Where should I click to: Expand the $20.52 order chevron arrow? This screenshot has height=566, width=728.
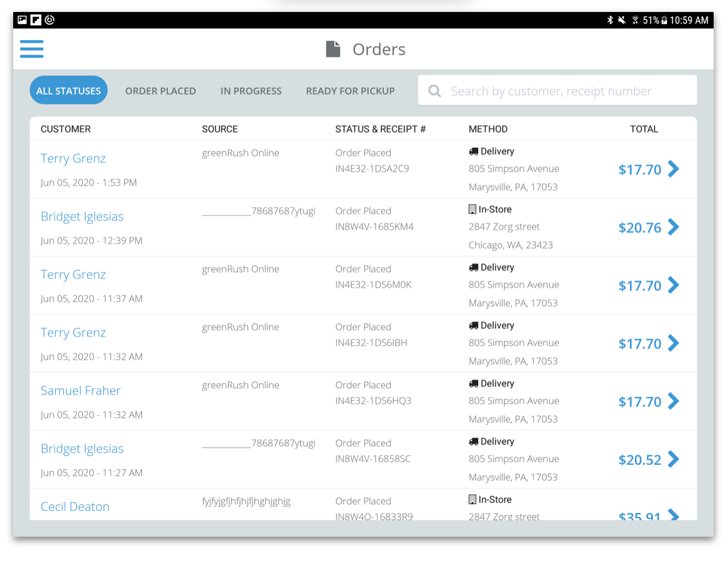coord(674,460)
